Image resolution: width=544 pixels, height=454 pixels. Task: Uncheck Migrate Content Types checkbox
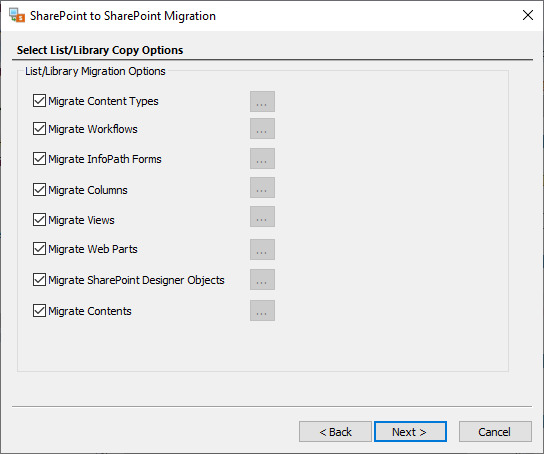(x=39, y=101)
